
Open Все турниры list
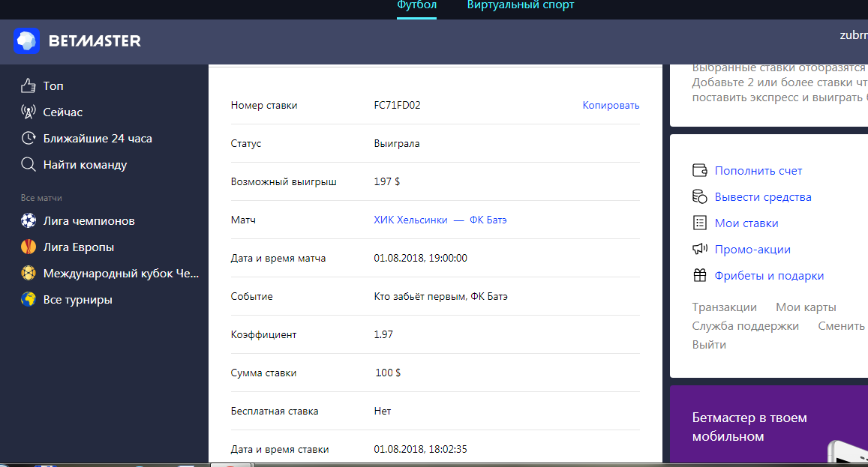point(77,300)
